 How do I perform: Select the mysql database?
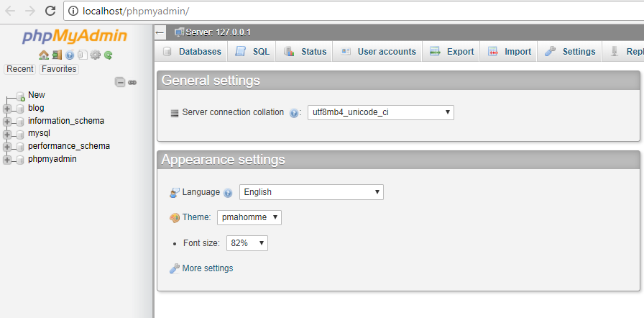click(x=40, y=133)
